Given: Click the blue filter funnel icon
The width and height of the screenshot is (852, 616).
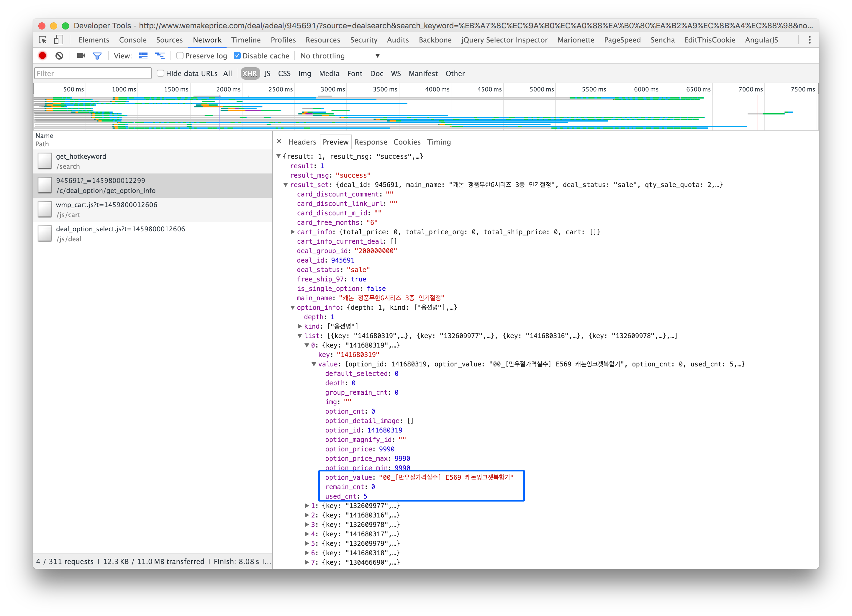Looking at the screenshot, I should pos(97,55).
